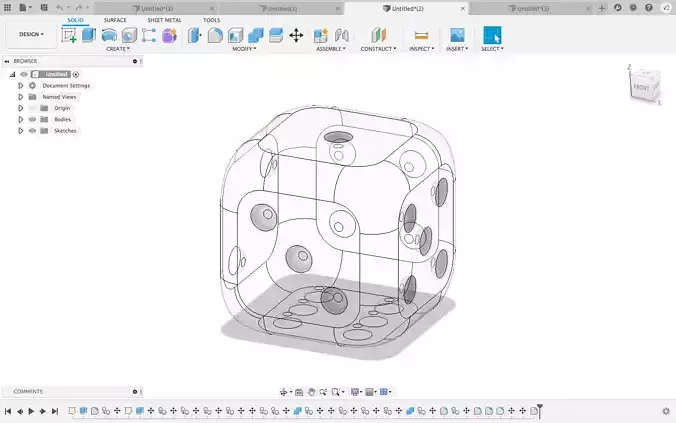Screen dimensions: 676x423
Task: Open the File menu dropdown
Action: (x=25, y=7)
